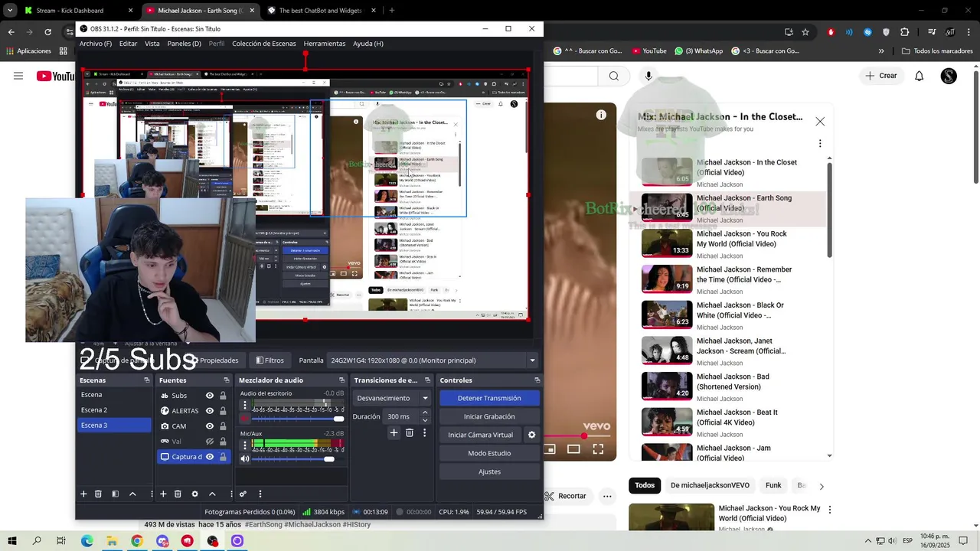Open Chrome from the Windows taskbar
980x551 pixels.
pyautogui.click(x=137, y=541)
